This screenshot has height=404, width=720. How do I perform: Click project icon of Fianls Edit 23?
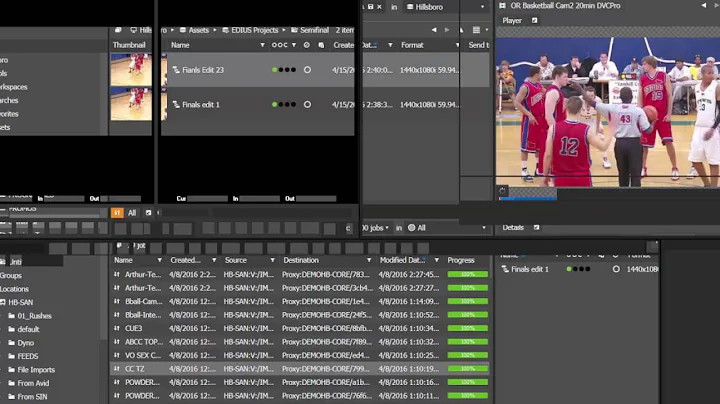pos(176,70)
